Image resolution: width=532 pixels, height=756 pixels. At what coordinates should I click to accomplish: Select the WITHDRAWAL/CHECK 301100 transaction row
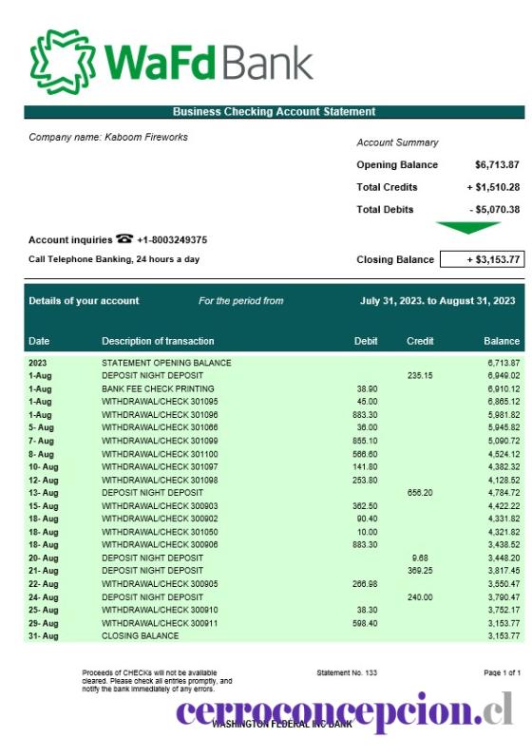(274, 454)
